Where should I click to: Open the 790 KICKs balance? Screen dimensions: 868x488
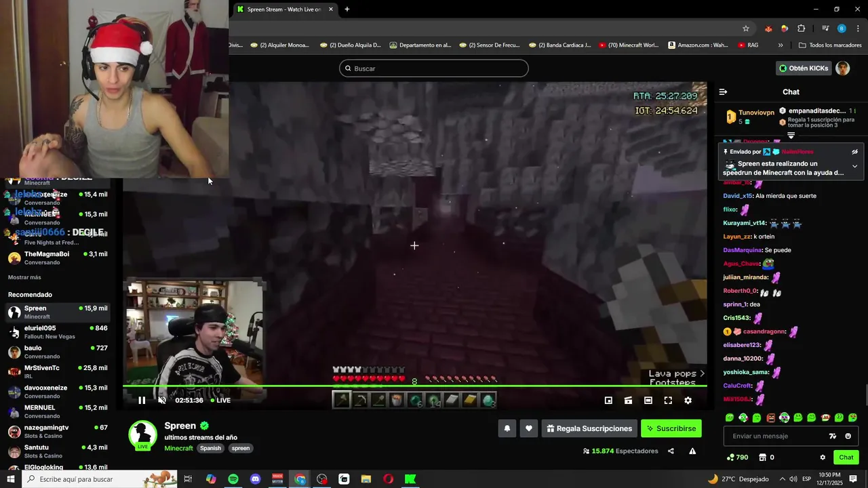point(737,457)
